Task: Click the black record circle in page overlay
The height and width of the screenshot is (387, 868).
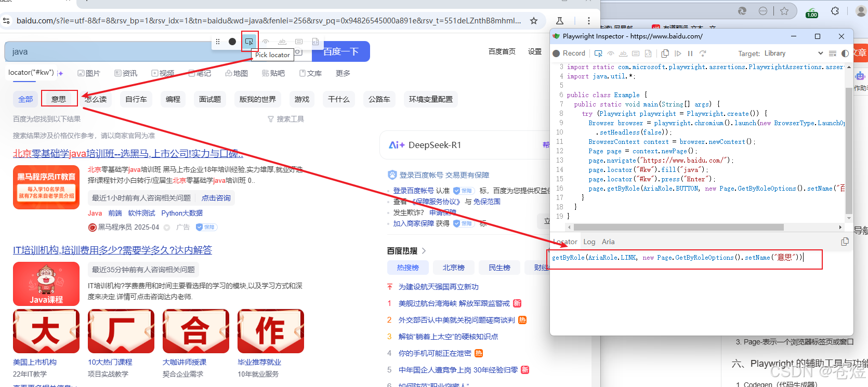Action: pos(232,42)
